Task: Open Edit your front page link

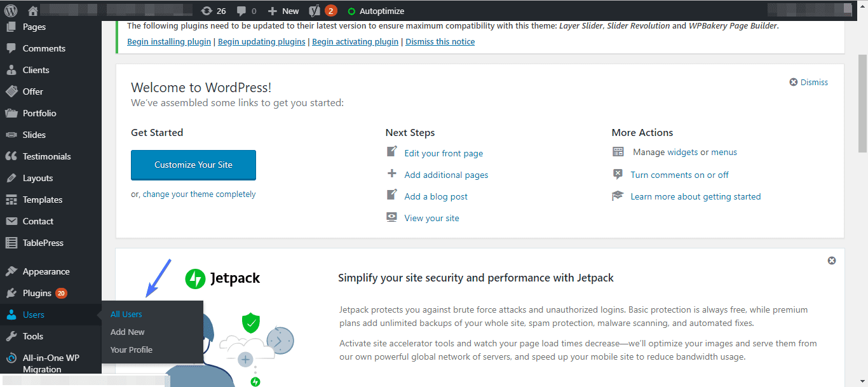Action: (x=444, y=153)
